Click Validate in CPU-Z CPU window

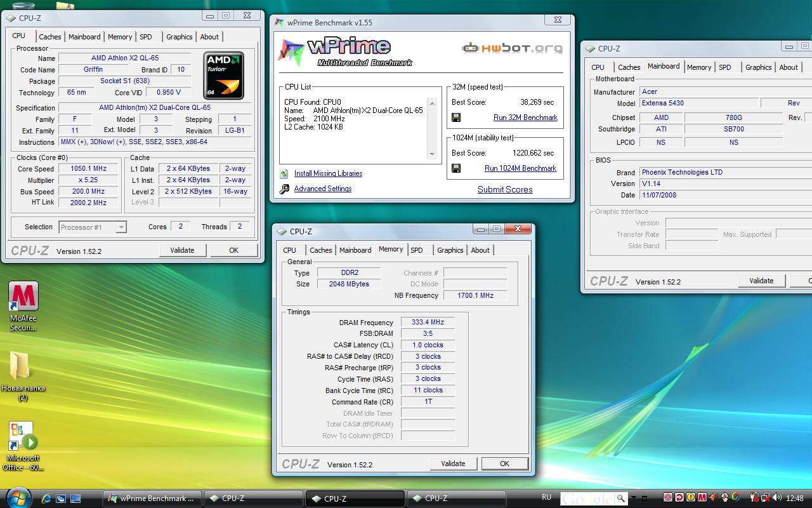pos(182,250)
